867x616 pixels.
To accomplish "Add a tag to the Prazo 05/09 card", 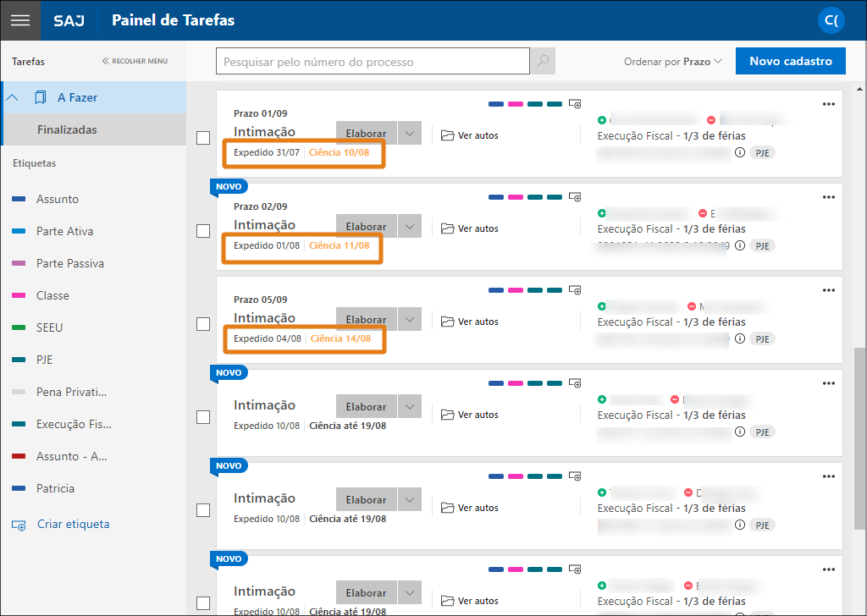I will click(575, 290).
